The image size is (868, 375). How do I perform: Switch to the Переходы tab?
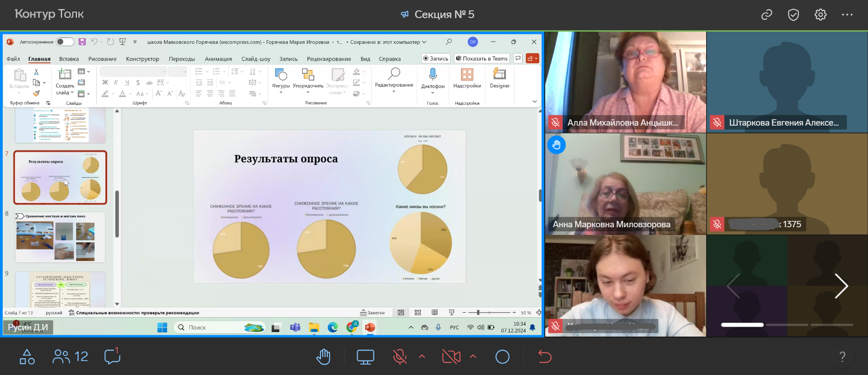[182, 59]
